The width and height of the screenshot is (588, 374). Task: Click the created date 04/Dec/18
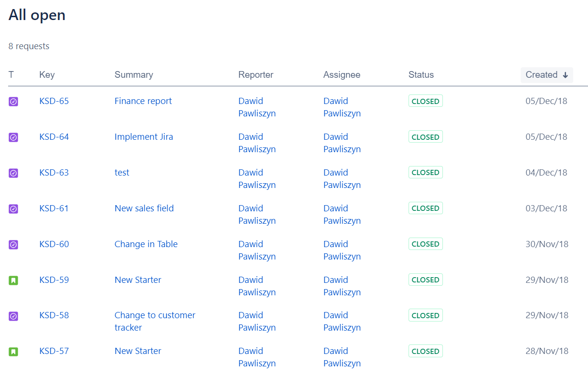[x=546, y=173]
